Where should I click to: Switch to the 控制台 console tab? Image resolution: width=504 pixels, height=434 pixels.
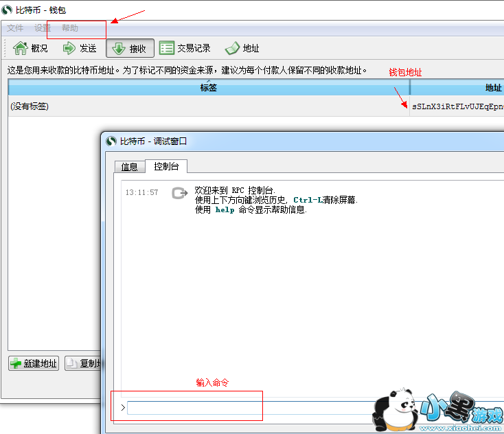166,166
